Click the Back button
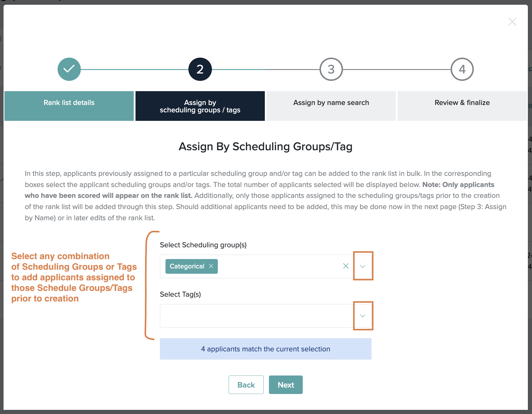This screenshot has width=532, height=414. [x=246, y=385]
